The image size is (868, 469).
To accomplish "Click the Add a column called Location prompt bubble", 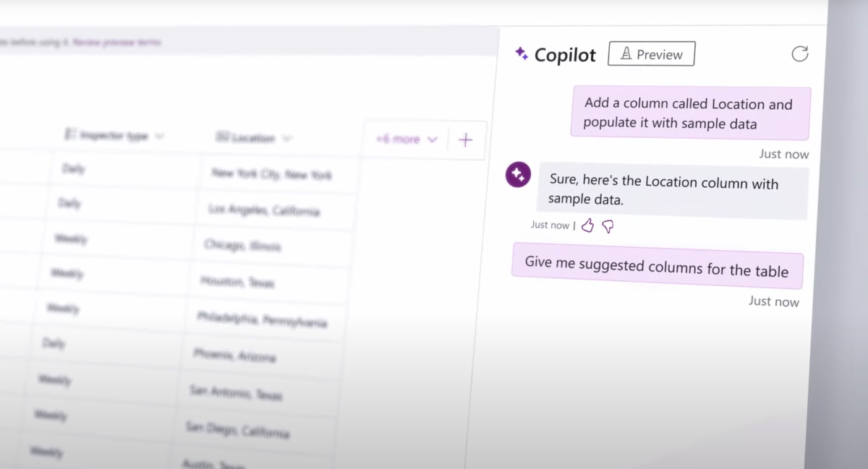I will coord(690,113).
